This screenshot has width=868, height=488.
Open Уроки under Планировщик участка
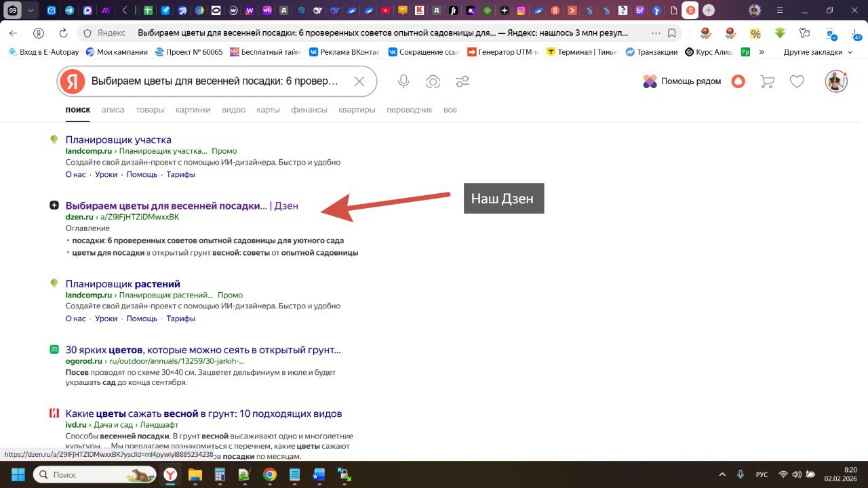pyautogui.click(x=106, y=174)
